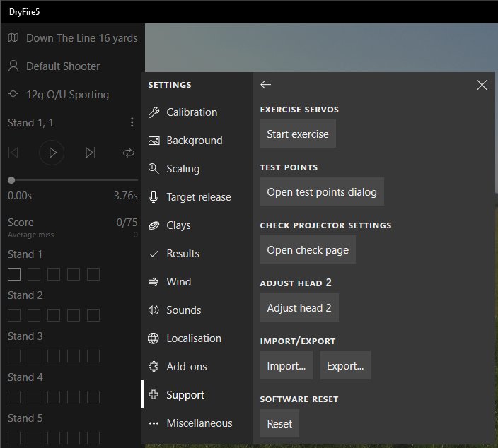Click the timeline slider handle
The width and height of the screenshot is (498, 448).
point(11,181)
